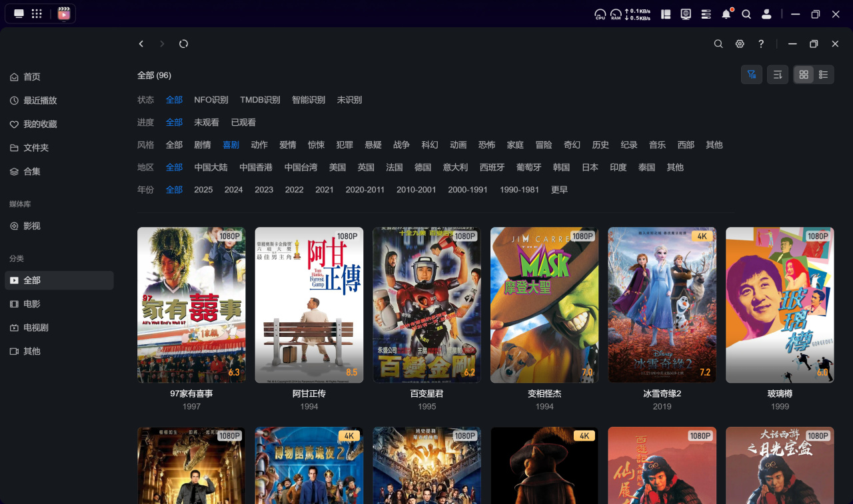
Task: Filter year by 更早
Action: click(560, 190)
